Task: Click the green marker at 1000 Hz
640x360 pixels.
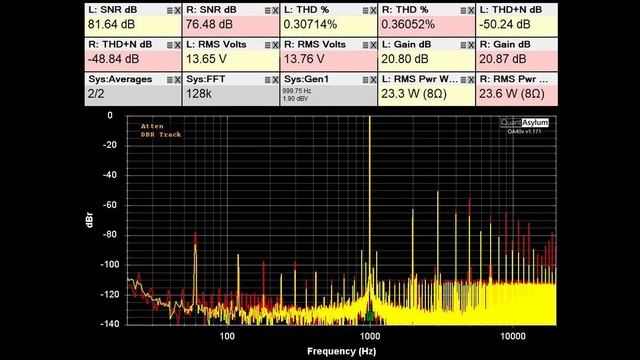Action: click(370, 316)
